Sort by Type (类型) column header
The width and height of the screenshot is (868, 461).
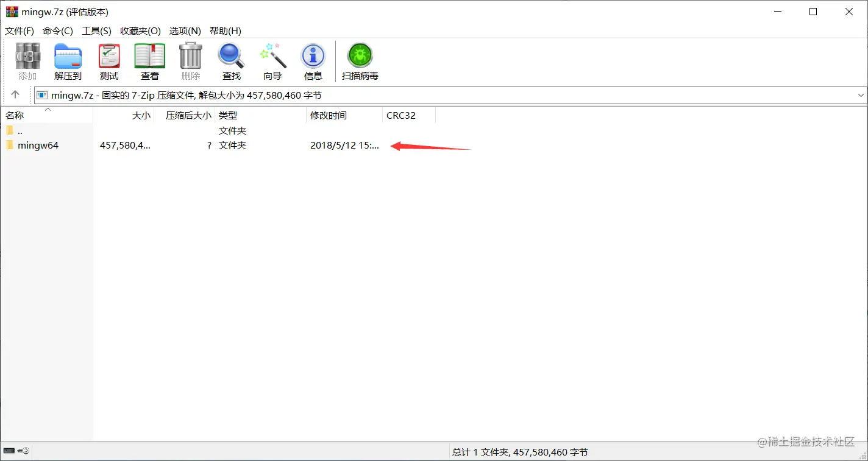(261, 115)
